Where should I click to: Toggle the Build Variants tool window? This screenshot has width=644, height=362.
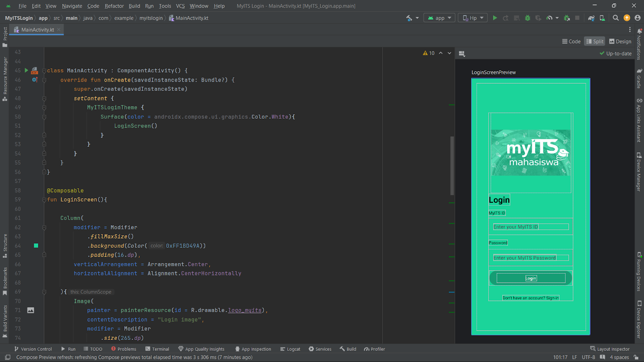[5, 321]
